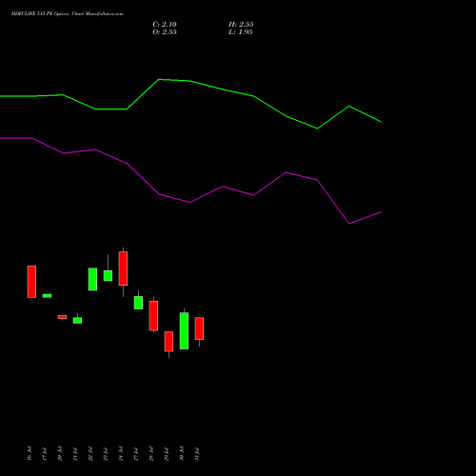
Task: Click the 31 Jul date axis label
Action: [197, 453]
